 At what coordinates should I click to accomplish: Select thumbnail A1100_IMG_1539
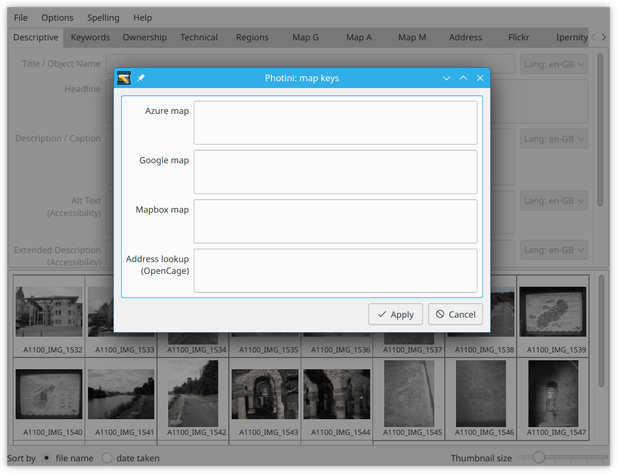[x=553, y=316]
